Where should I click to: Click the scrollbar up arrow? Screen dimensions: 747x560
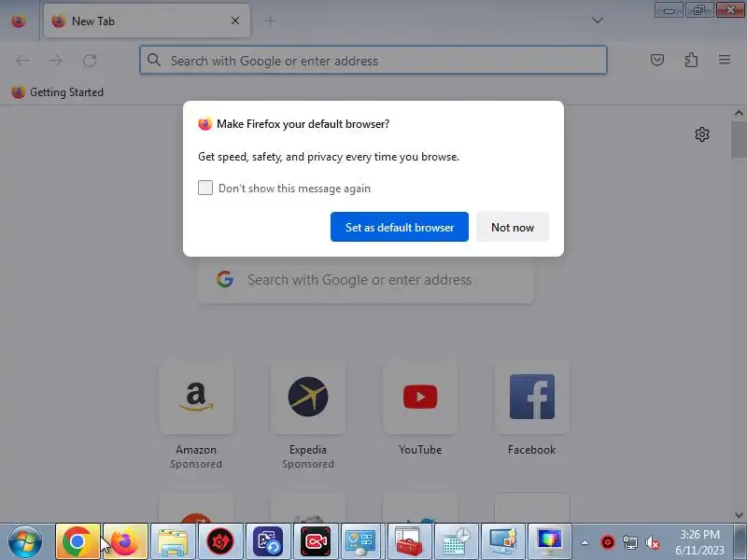point(739,113)
